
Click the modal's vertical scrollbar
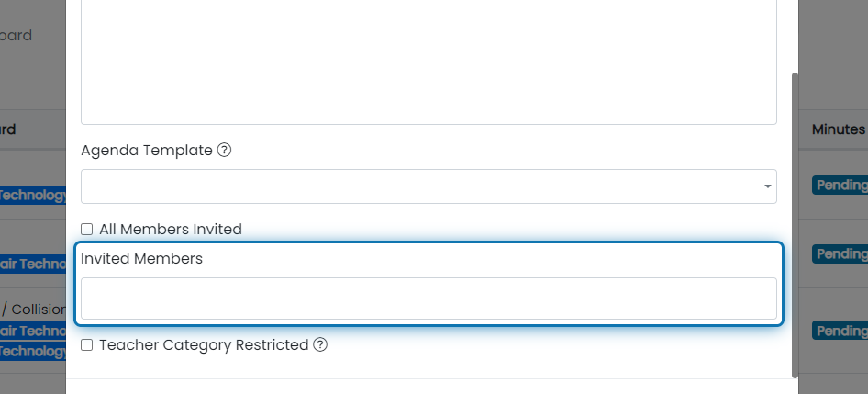point(796,224)
